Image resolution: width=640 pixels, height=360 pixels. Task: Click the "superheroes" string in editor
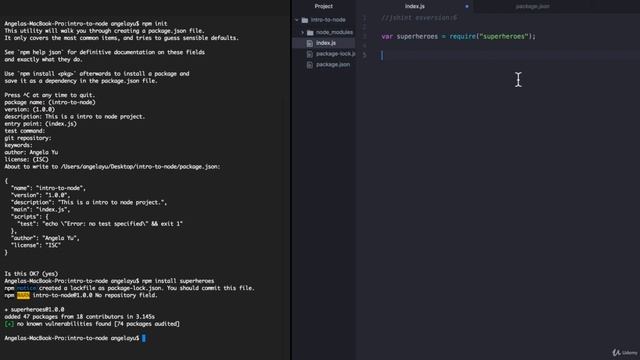tap(504, 36)
